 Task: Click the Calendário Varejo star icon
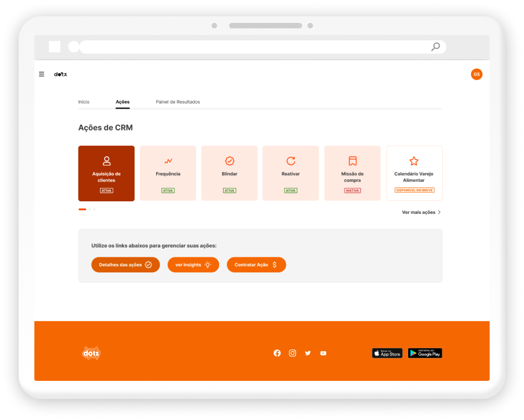click(414, 161)
